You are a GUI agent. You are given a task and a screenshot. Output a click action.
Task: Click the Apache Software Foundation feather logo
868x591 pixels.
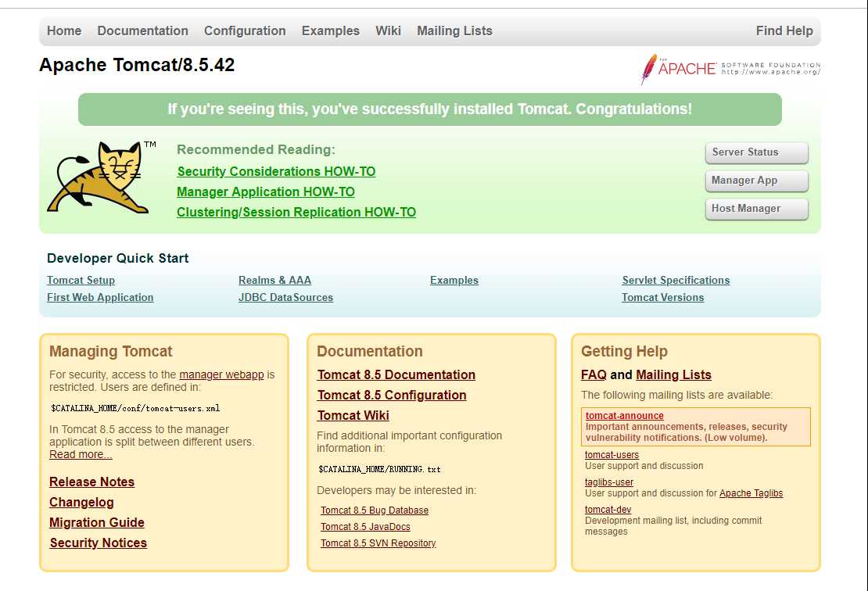coord(730,69)
